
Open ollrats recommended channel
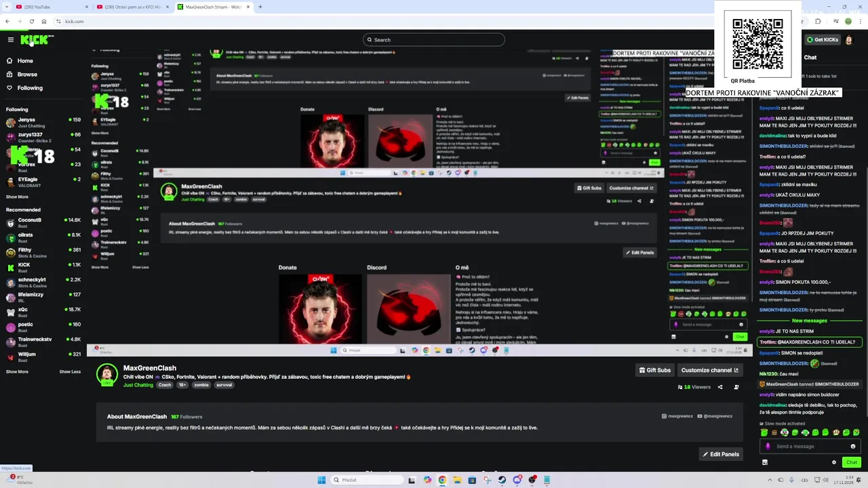[43, 238]
